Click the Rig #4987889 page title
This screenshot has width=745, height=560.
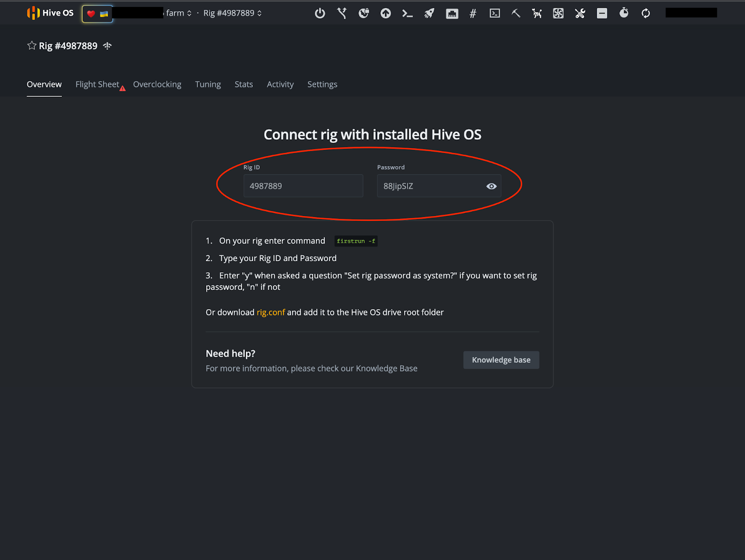click(68, 46)
